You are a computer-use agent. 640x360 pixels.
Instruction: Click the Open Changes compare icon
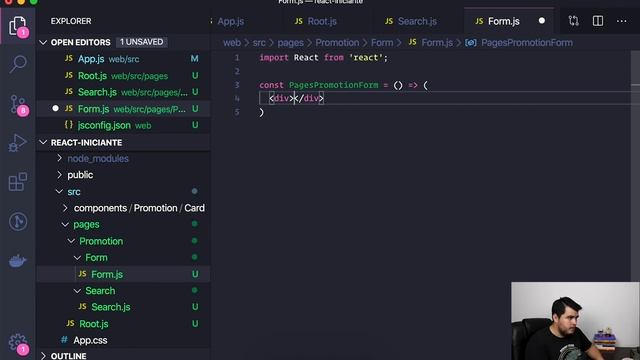[x=573, y=21]
